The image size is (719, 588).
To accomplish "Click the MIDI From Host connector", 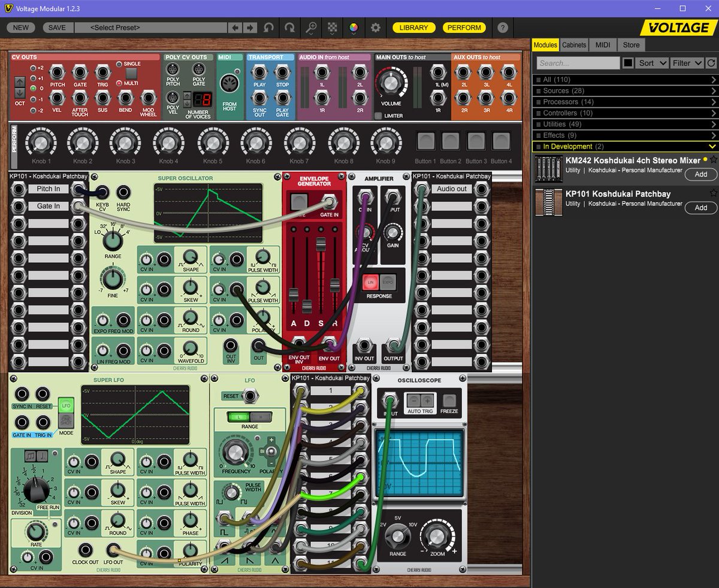I will (x=229, y=84).
